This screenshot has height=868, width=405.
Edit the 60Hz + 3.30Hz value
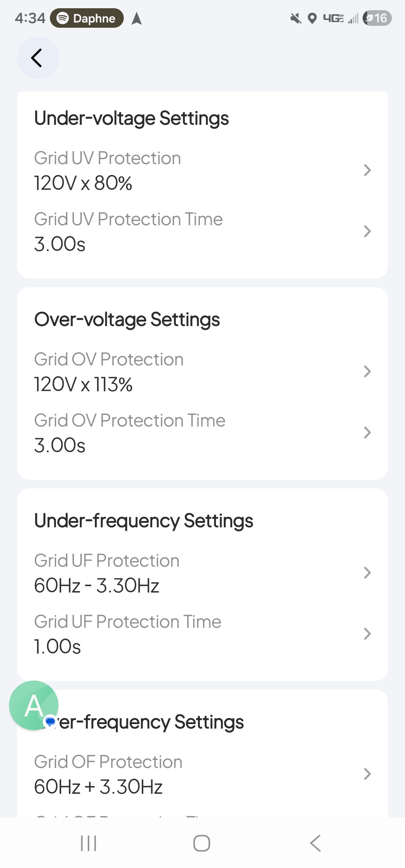tap(98, 787)
